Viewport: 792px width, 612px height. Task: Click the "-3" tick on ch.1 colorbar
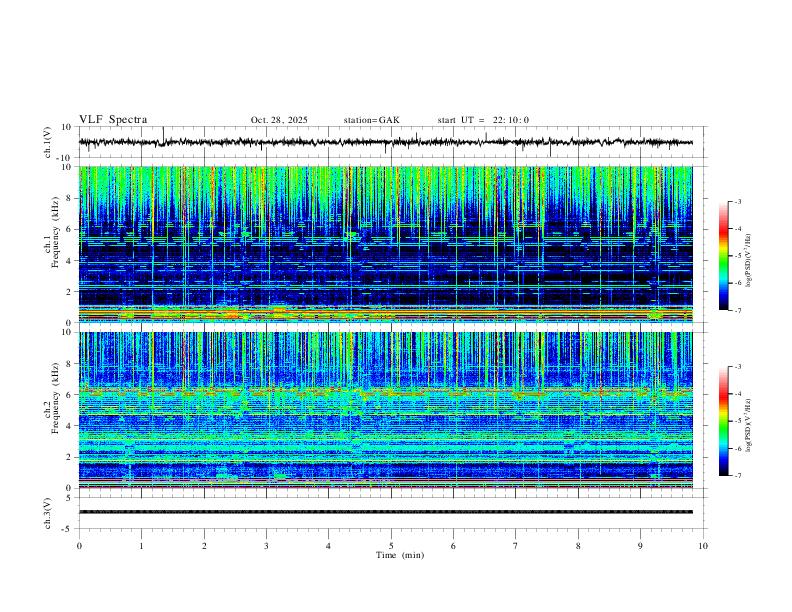pos(737,201)
